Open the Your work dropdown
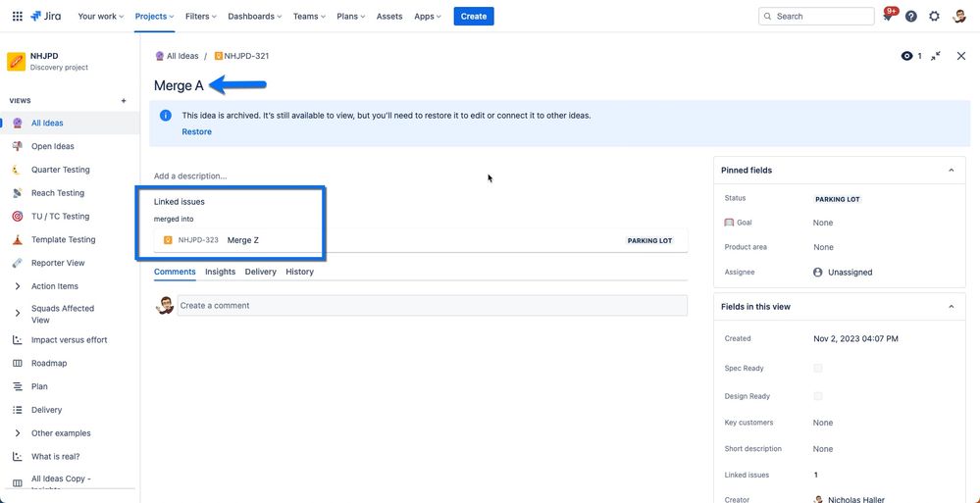 (x=101, y=17)
